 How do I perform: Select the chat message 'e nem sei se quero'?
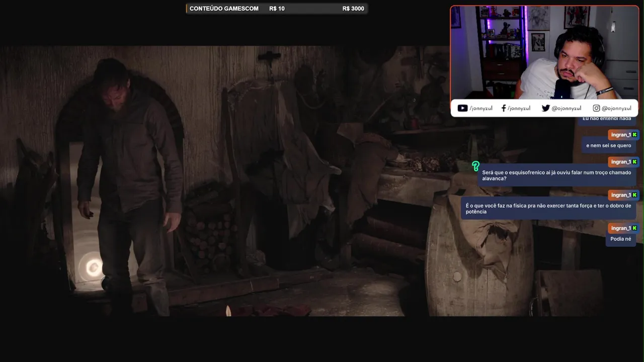click(x=609, y=146)
